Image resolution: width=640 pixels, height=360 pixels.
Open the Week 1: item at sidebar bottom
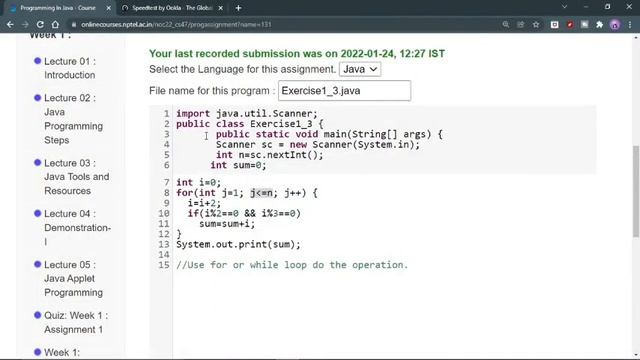tap(62, 352)
